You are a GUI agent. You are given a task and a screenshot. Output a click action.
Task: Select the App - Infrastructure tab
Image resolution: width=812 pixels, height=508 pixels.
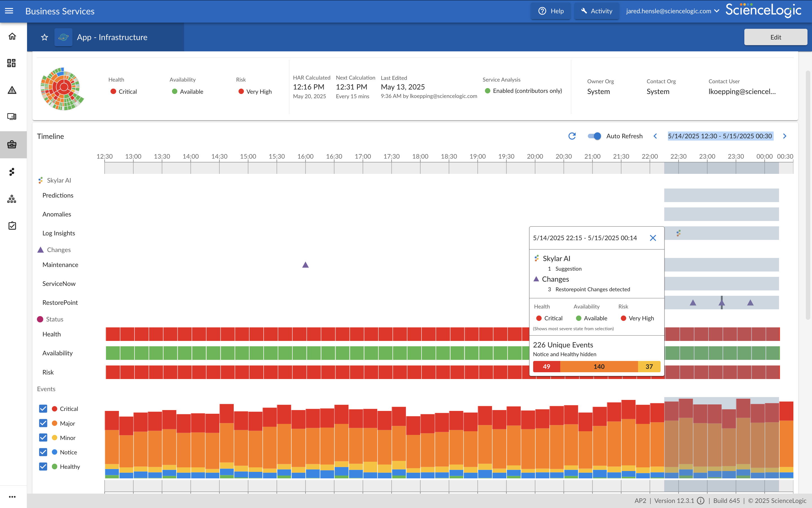tap(105, 37)
